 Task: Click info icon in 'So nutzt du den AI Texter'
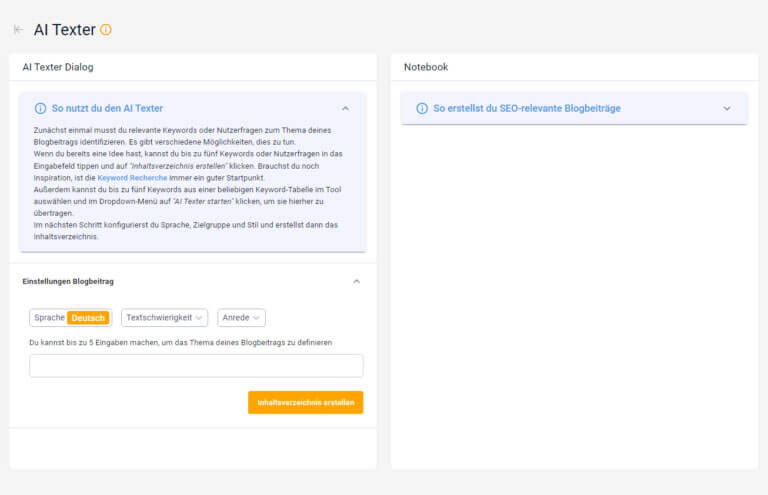pos(40,108)
